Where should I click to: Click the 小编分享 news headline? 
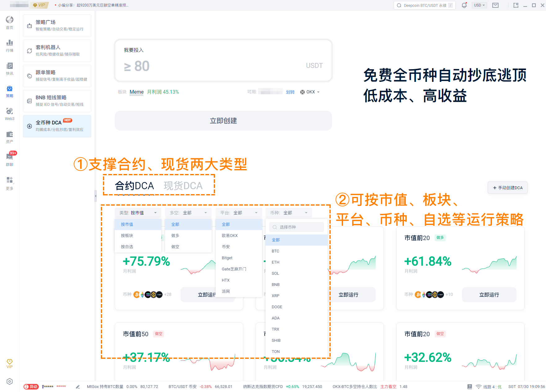pos(93,5)
